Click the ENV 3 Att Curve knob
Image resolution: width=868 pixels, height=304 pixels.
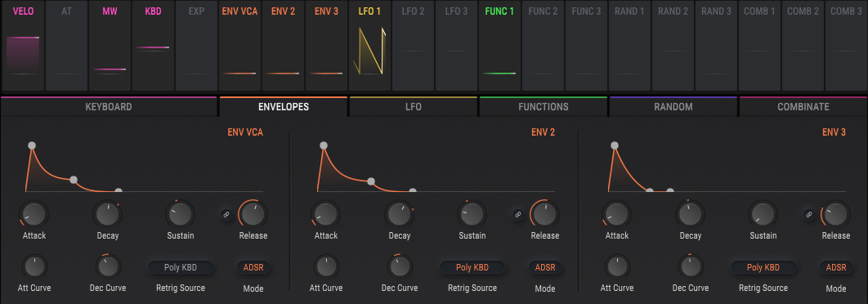[617, 267]
